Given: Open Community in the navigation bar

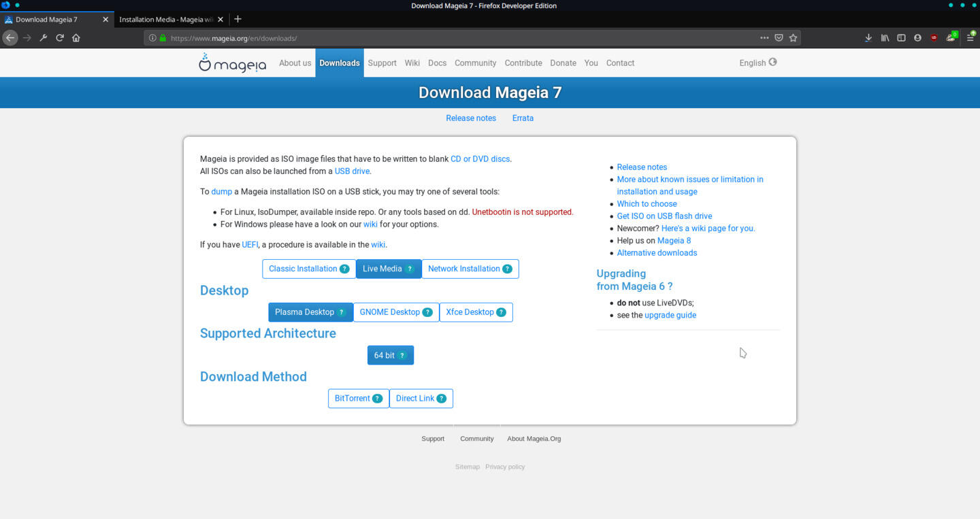Looking at the screenshot, I should (x=475, y=63).
